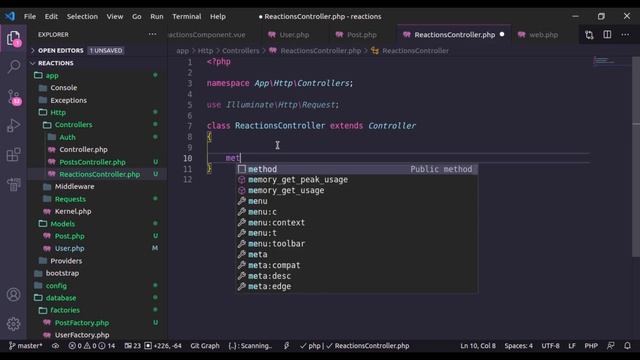640x360 pixels.
Task: Open the View menu
Action: (115, 16)
